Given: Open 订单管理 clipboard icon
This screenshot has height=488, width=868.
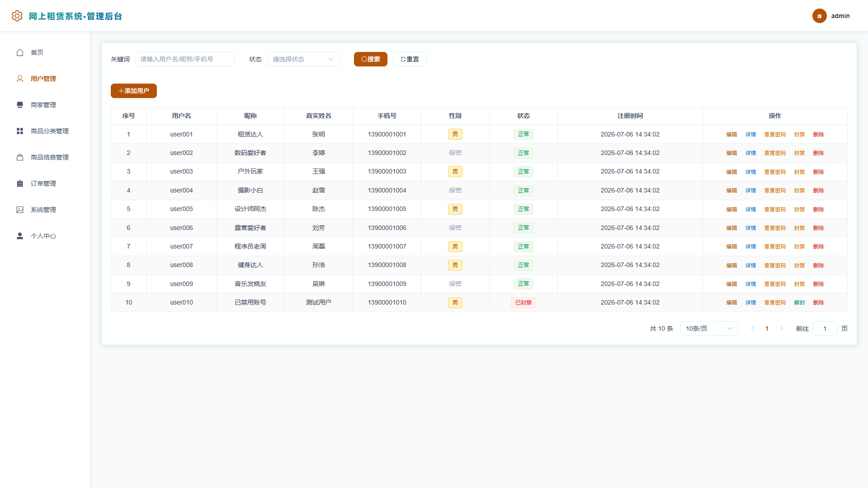Looking at the screenshot, I should 20,183.
